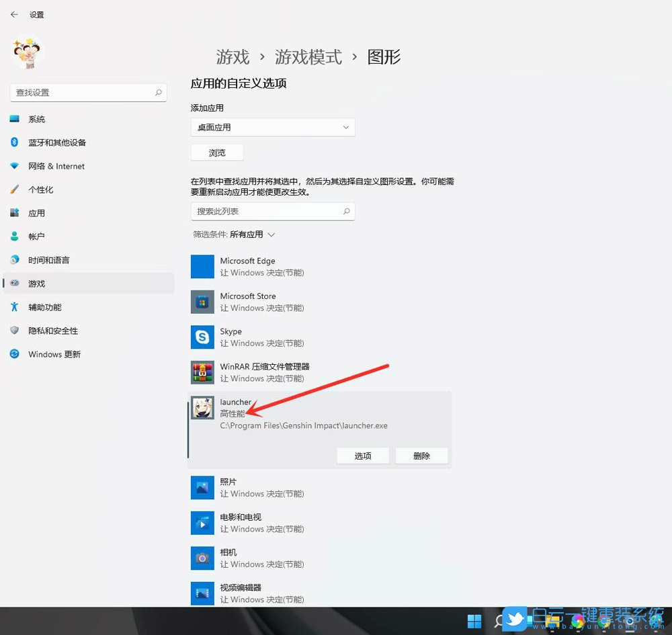Viewport: 672px width, 635px height.
Task: Open the Microsoft Edge app entry
Action: pyautogui.click(x=202, y=266)
